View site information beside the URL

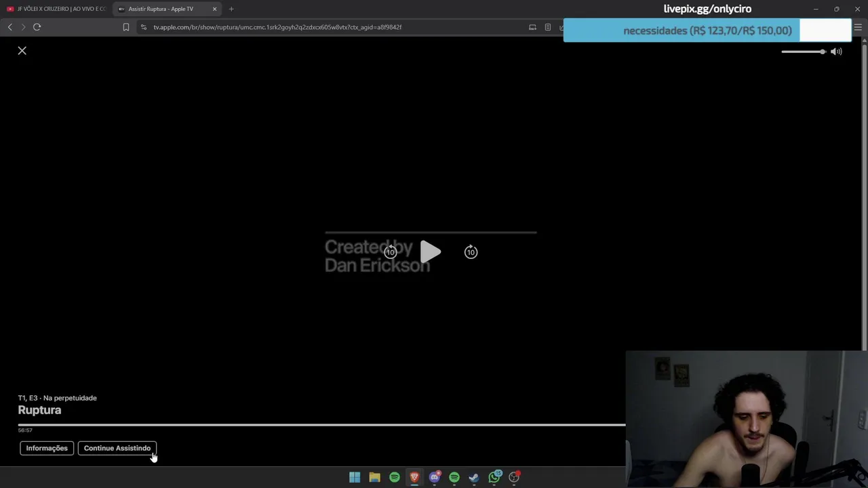click(143, 27)
